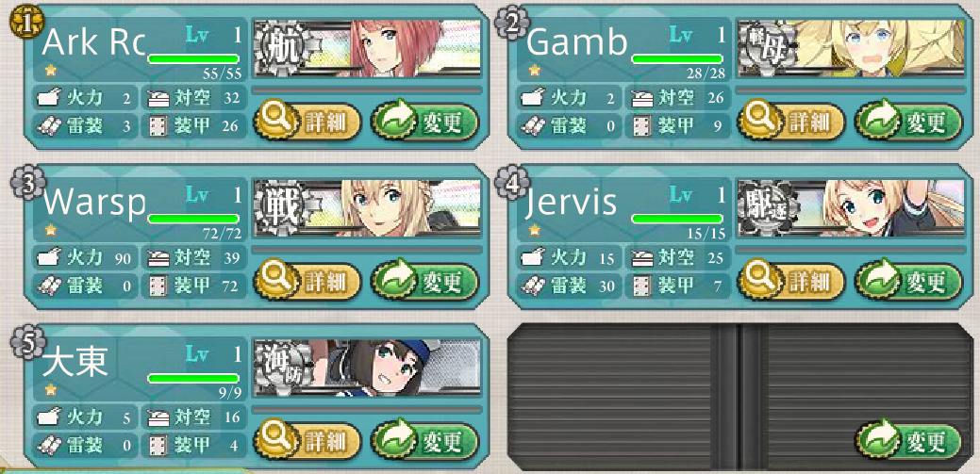Select Jervis destroyer portrait banner

tap(851, 208)
